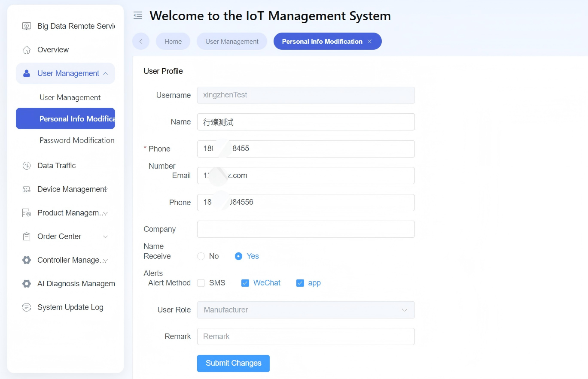Uncheck the WeChat alert method checkbox
This screenshot has height=379, width=588.
[245, 283]
